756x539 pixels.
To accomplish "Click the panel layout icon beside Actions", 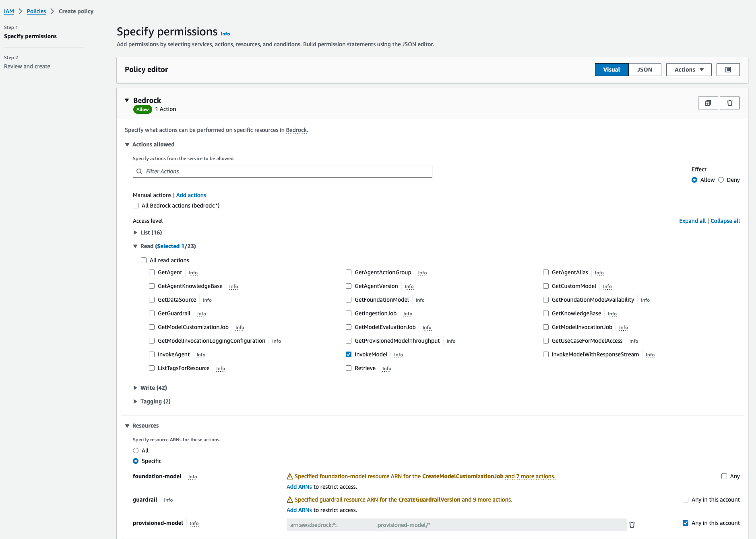I will pyautogui.click(x=728, y=70).
